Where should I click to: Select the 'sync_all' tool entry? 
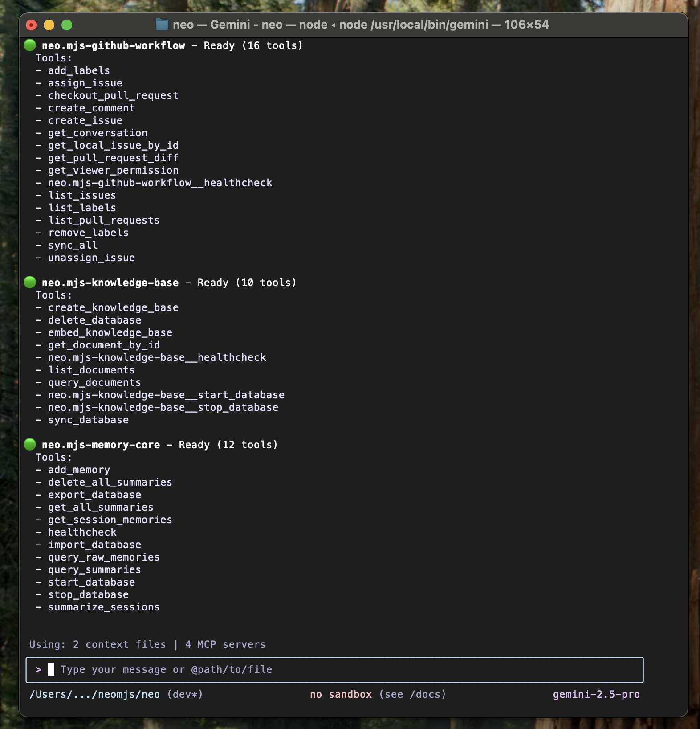click(x=73, y=245)
